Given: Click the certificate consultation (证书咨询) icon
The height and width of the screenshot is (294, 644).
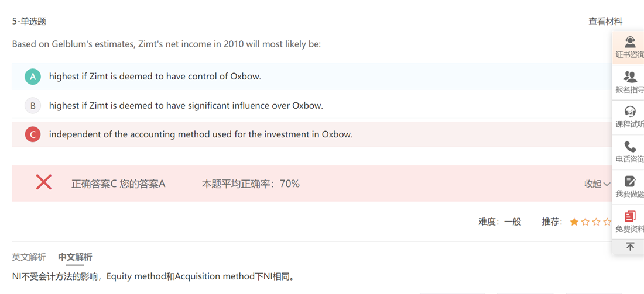Looking at the screenshot, I should 630,42.
